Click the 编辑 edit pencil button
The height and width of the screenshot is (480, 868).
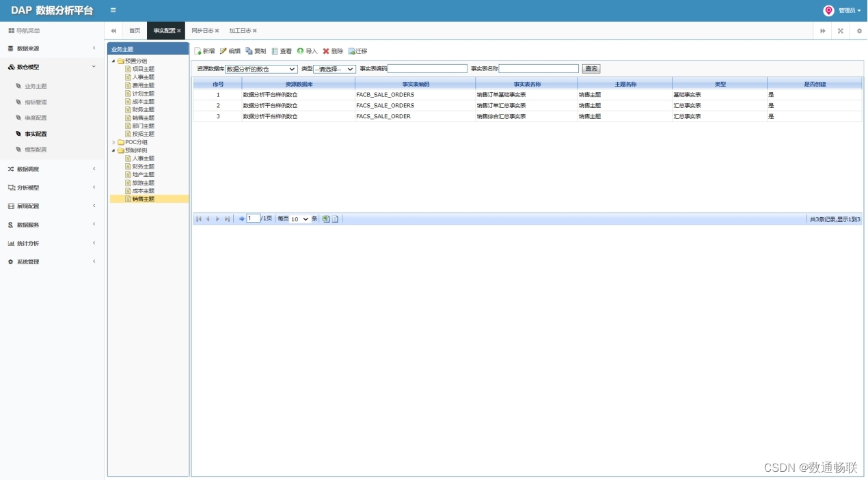(230, 51)
